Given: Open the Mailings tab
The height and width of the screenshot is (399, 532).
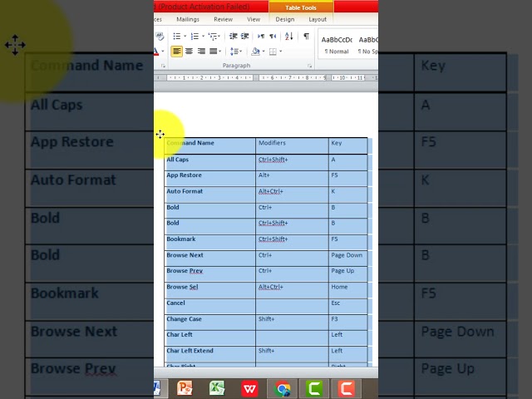Looking at the screenshot, I should pyautogui.click(x=188, y=19).
